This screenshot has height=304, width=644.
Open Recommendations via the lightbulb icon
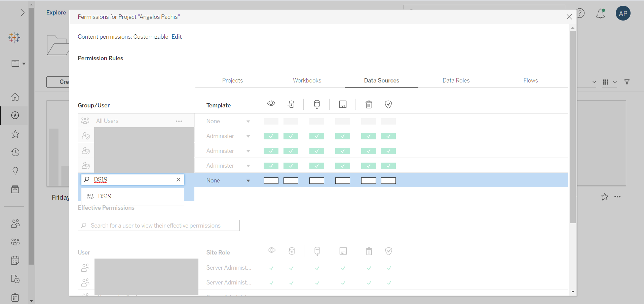(15, 171)
